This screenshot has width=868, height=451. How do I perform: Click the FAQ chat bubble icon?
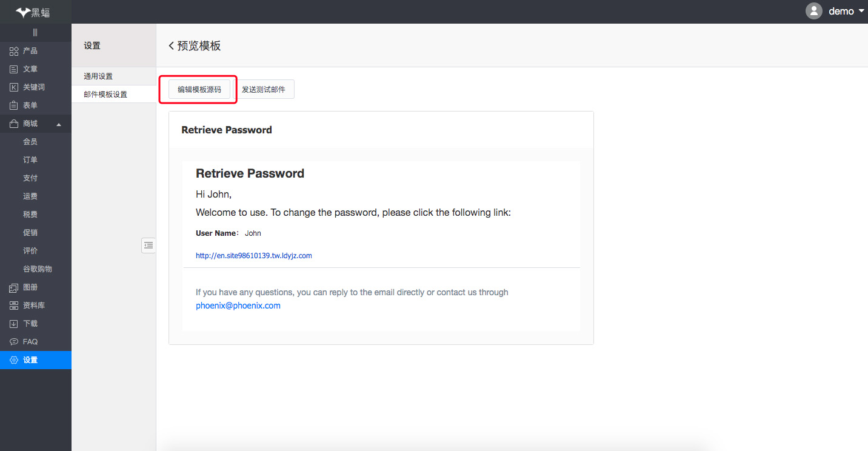14,342
